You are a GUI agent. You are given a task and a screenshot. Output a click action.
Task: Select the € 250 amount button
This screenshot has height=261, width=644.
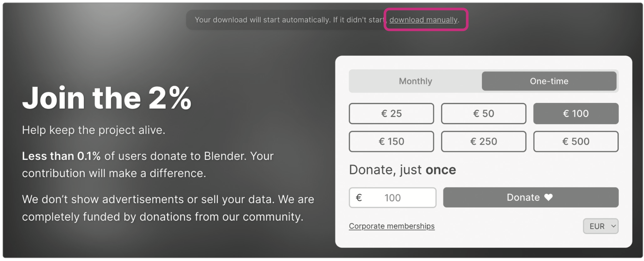483,142
